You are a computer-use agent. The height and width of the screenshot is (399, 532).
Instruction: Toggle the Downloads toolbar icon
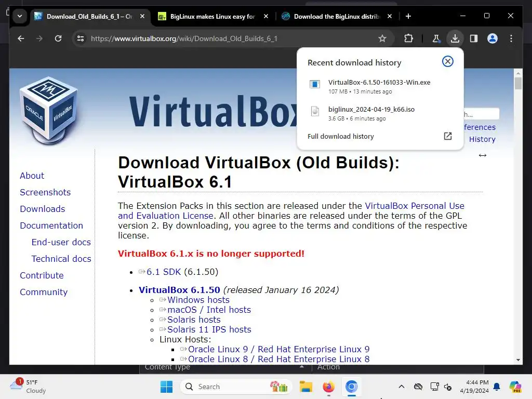click(x=455, y=38)
